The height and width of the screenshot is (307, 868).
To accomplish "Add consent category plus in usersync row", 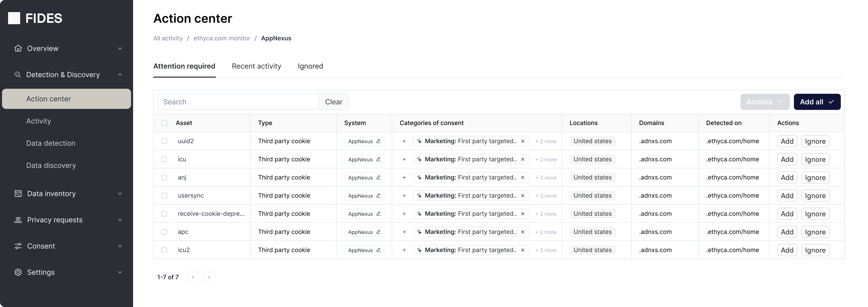I will tap(404, 196).
